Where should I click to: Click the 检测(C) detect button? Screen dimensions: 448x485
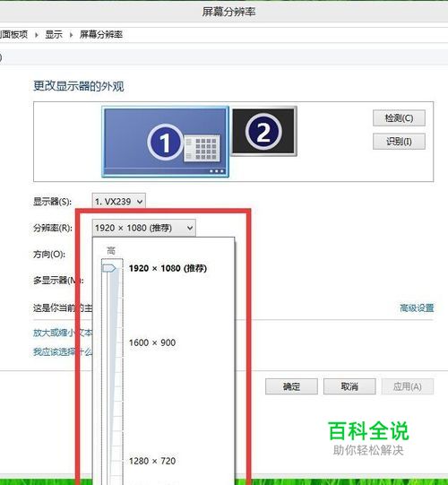399,118
